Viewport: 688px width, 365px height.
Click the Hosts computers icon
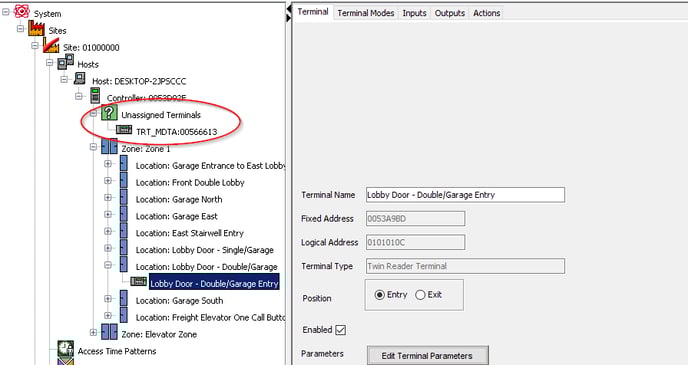pos(66,62)
